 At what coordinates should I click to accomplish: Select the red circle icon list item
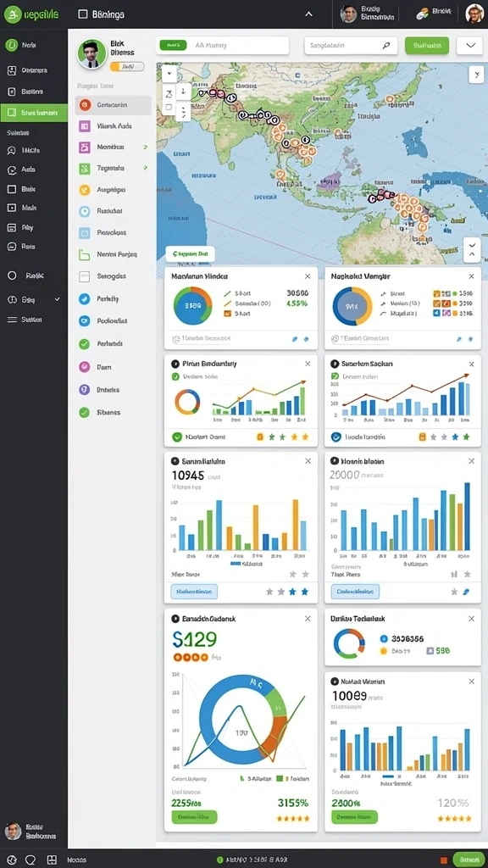point(113,104)
